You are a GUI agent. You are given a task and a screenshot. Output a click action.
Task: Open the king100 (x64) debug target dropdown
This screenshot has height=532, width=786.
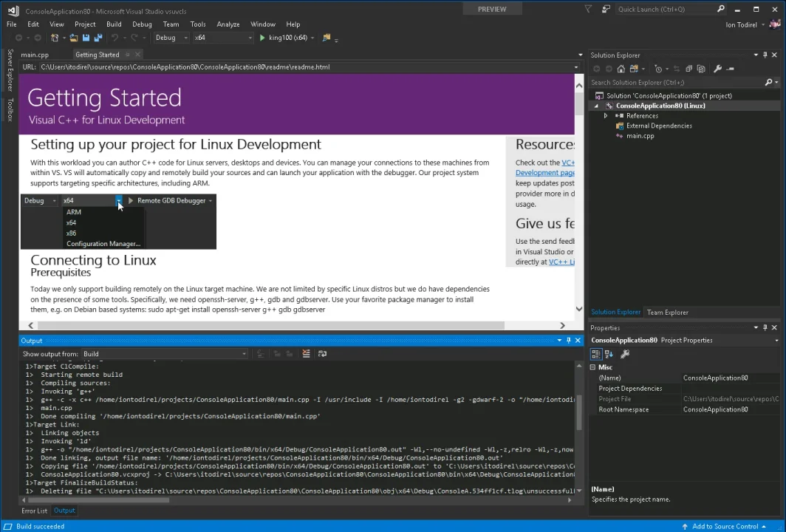(x=312, y=38)
